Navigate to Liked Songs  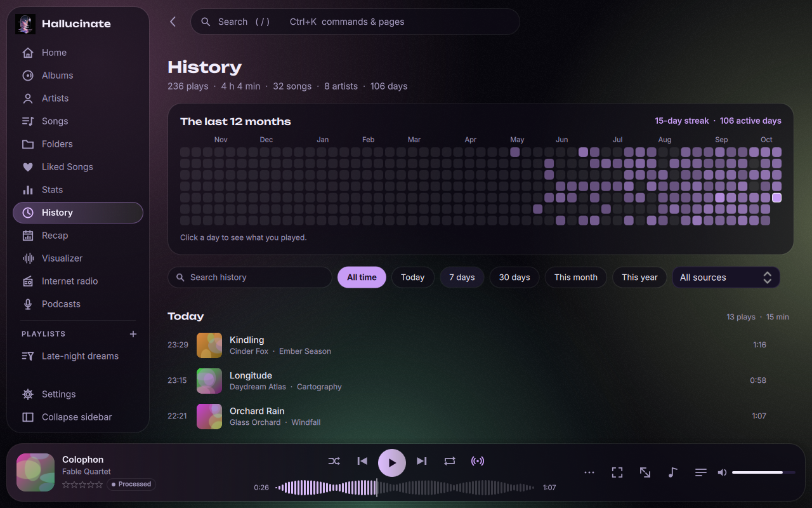(x=78, y=167)
